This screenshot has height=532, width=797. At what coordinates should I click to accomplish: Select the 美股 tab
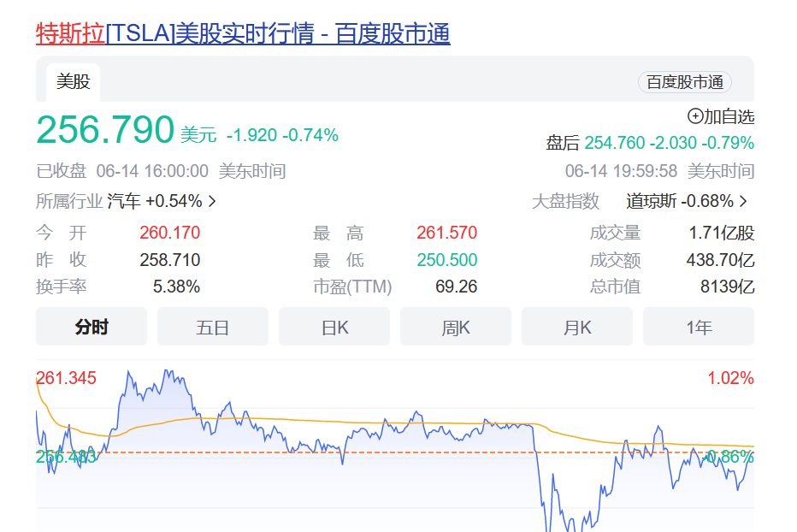coord(74,82)
